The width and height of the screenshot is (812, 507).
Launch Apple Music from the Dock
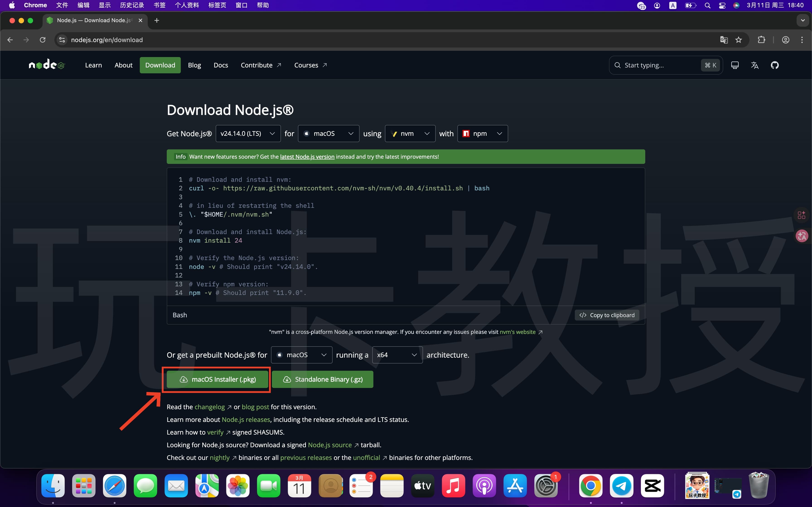click(x=453, y=485)
